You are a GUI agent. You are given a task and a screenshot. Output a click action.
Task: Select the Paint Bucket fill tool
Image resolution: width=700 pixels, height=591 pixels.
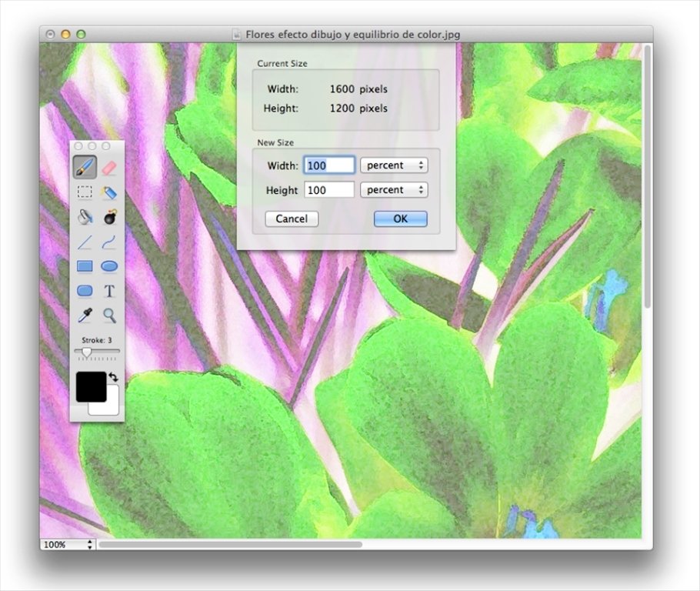click(x=85, y=217)
